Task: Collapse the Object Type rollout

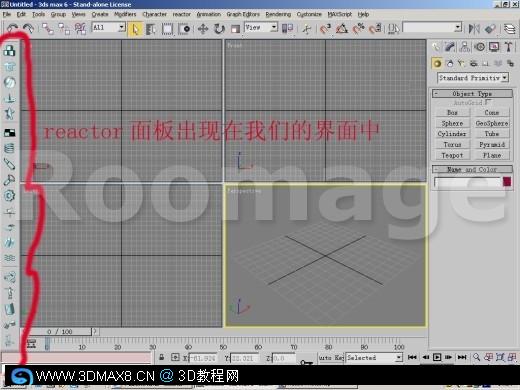Action: 472,94
